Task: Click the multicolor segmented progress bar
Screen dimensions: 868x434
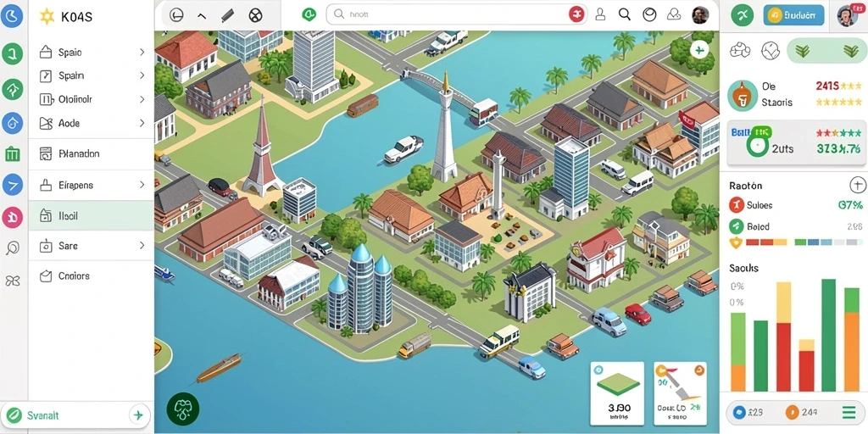Action: [x=804, y=242]
